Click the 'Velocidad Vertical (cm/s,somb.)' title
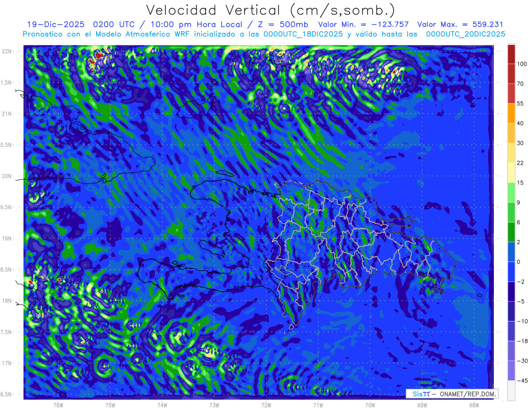 [270, 10]
